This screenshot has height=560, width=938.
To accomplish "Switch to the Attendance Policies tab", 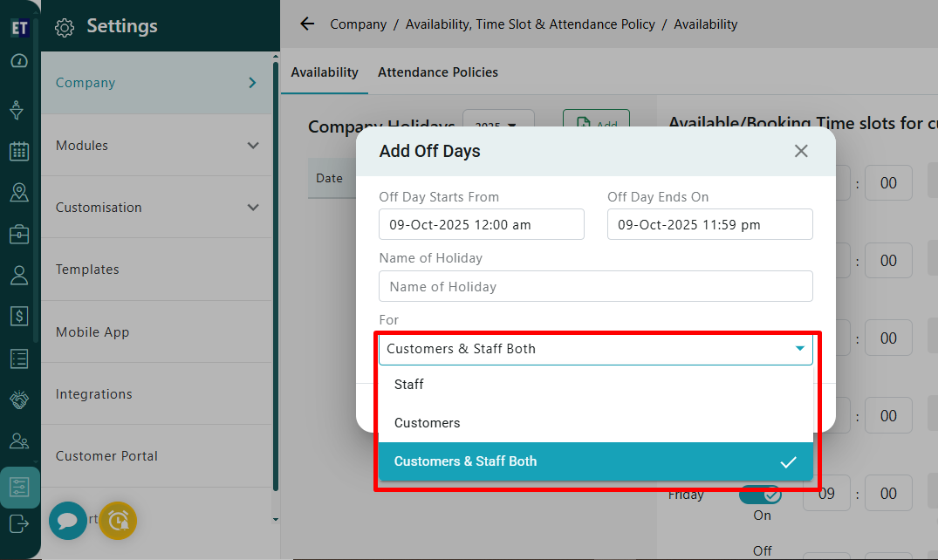I will pyautogui.click(x=438, y=72).
